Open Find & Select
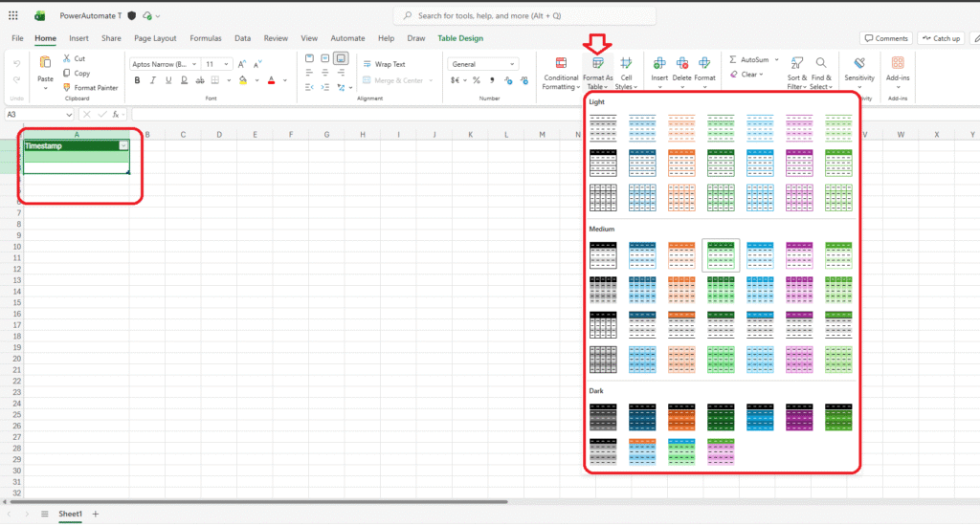The image size is (980, 526). coord(821,74)
